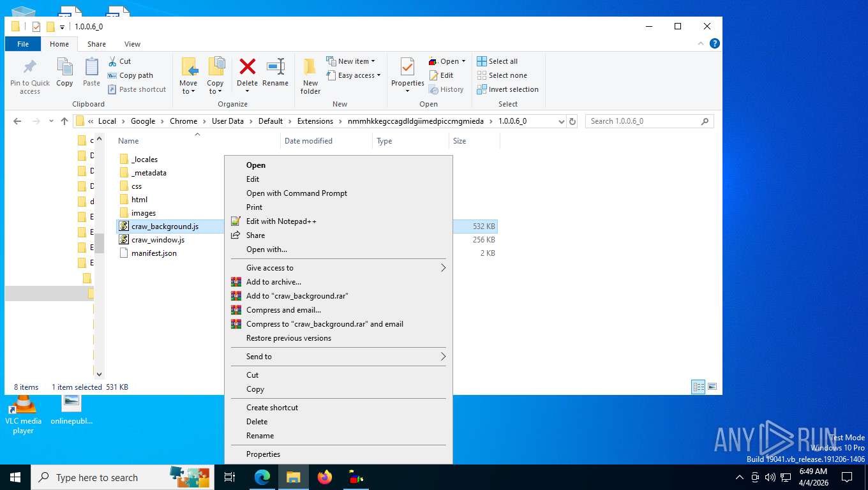Select the _locales folder
868x490 pixels.
tap(144, 160)
